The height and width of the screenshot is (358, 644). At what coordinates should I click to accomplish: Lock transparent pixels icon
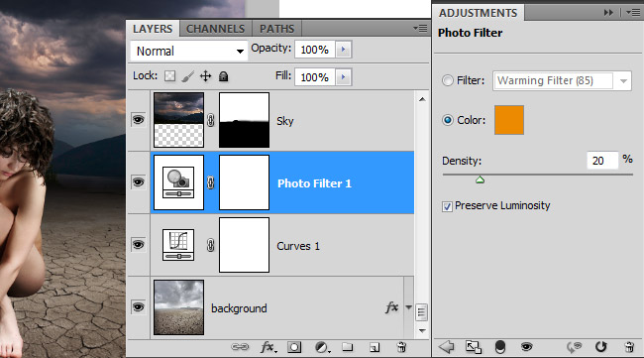(x=169, y=76)
